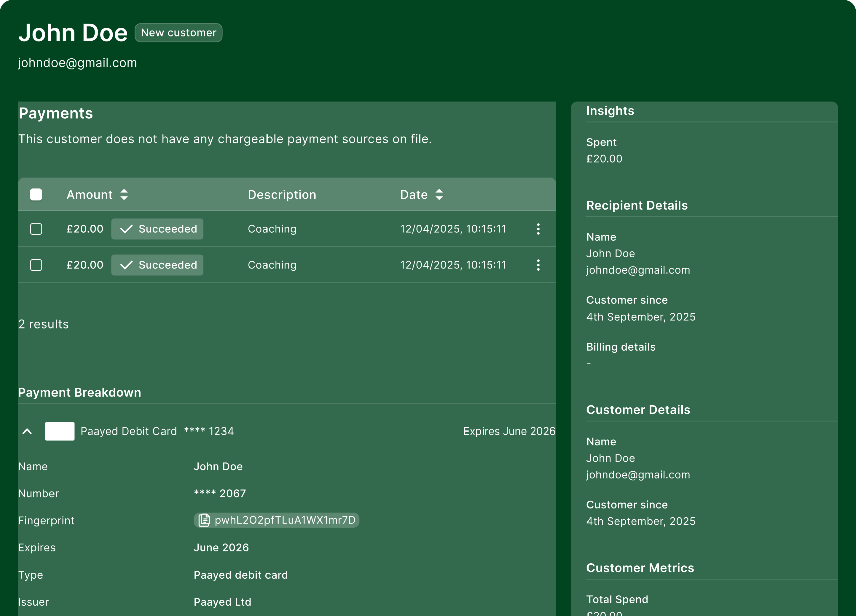Copy the fingerprint pwhL2O2pfTLuA1WX1mr7D
The height and width of the screenshot is (616, 856).
tap(277, 520)
